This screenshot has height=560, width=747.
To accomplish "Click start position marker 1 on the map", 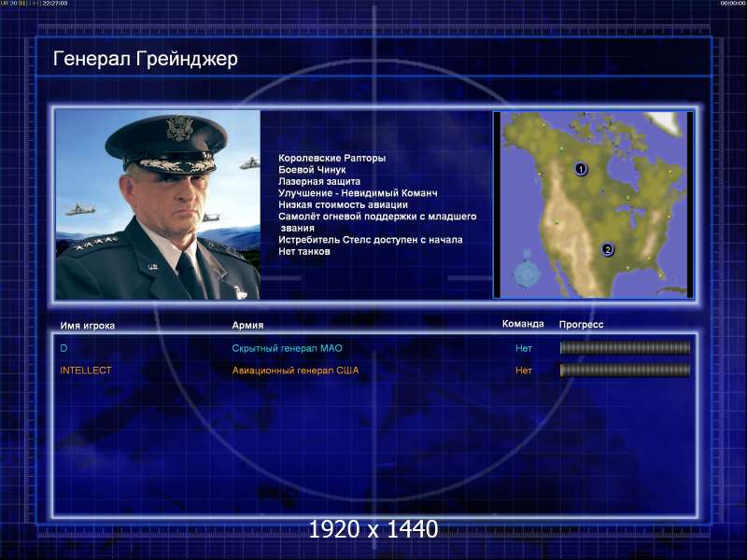I will click(580, 169).
